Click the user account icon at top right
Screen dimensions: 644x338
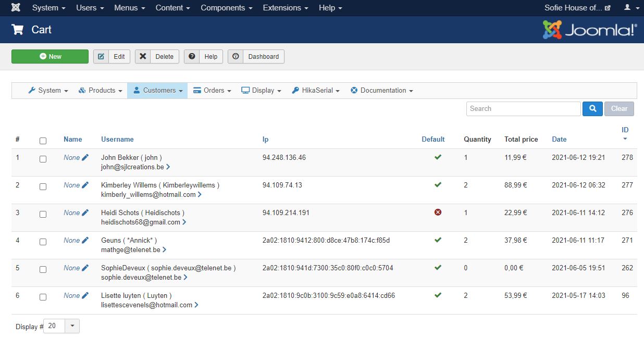630,8
